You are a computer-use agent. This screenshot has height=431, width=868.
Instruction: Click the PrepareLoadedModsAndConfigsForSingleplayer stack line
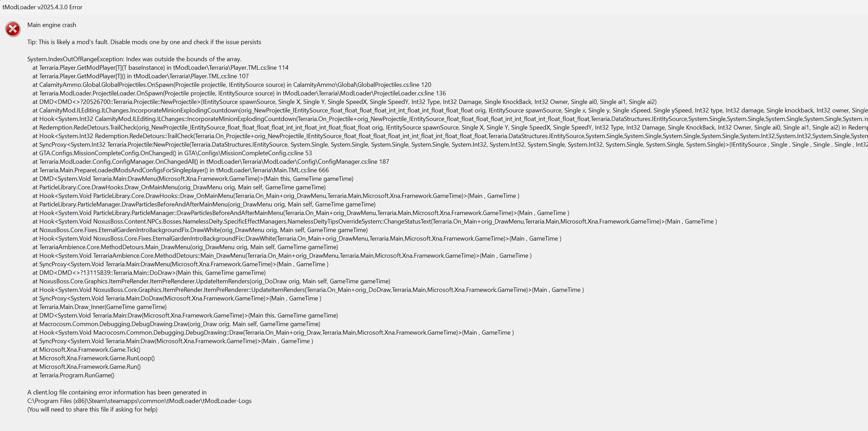click(x=181, y=170)
